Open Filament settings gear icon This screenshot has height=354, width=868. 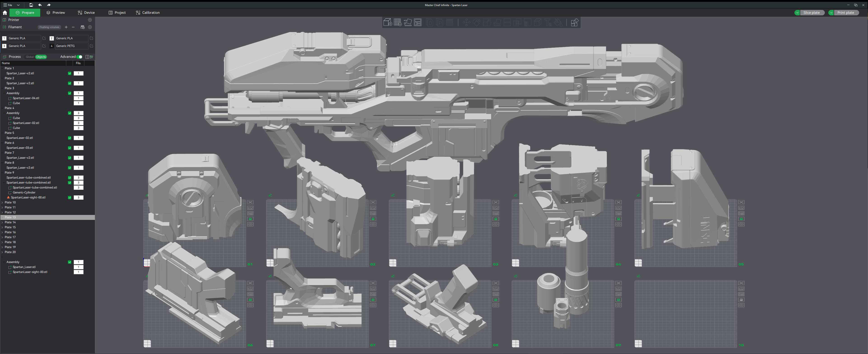[x=90, y=27]
